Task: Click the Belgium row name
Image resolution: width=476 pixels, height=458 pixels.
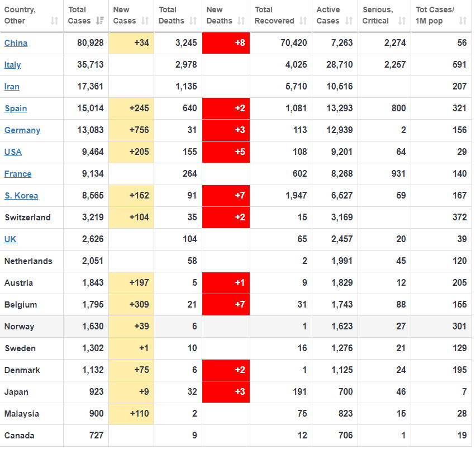Action: (21, 305)
